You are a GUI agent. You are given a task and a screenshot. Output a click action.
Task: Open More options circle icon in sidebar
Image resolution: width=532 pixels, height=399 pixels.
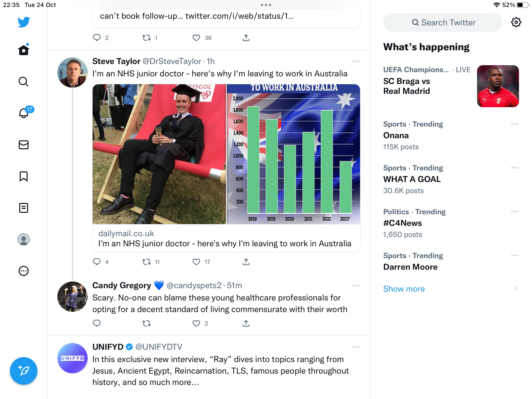click(x=24, y=271)
